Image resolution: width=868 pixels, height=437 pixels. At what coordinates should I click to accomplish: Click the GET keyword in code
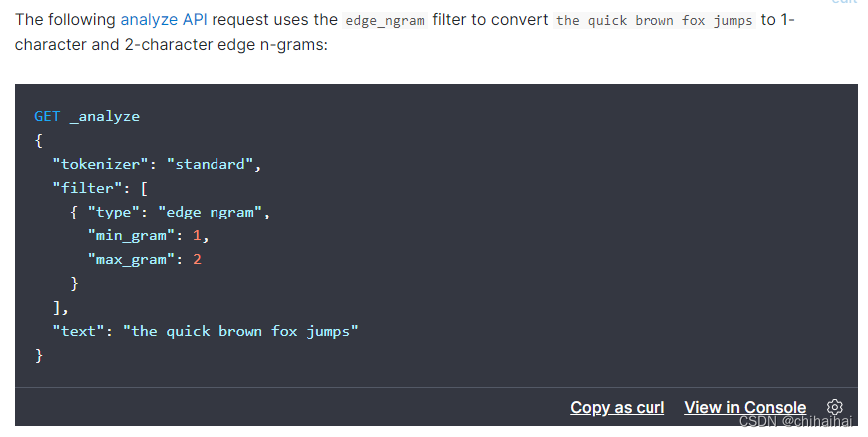coord(47,116)
